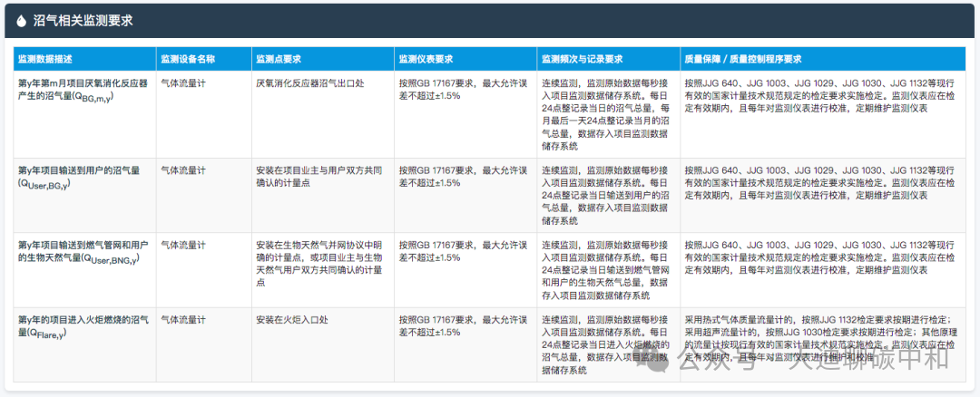Click the QFlare,y data description cell
This screenshot has width=980, height=397.
pos(83,325)
